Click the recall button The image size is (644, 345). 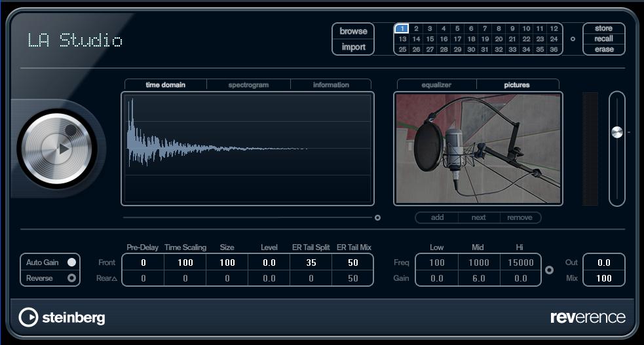[x=604, y=39]
